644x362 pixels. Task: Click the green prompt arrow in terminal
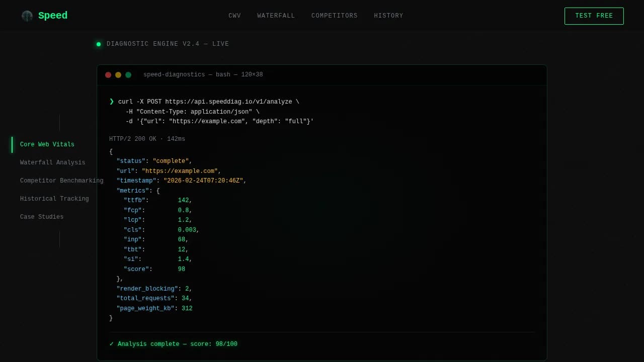111,102
